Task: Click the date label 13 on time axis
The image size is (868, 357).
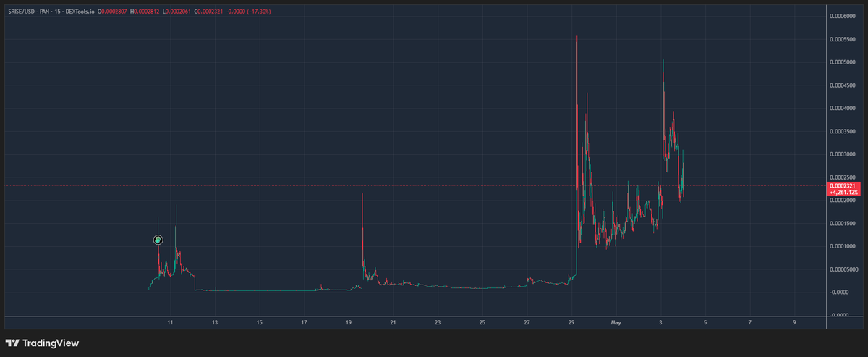Action: click(x=215, y=322)
